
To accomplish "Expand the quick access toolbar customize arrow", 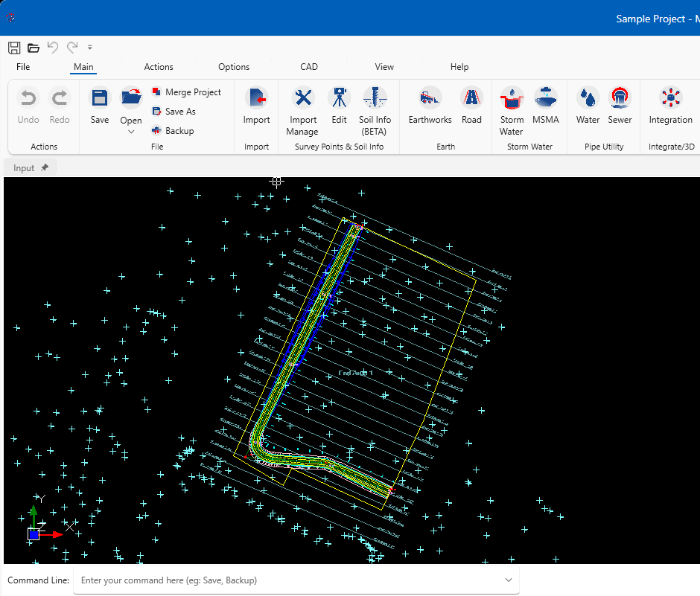I will (x=89, y=47).
